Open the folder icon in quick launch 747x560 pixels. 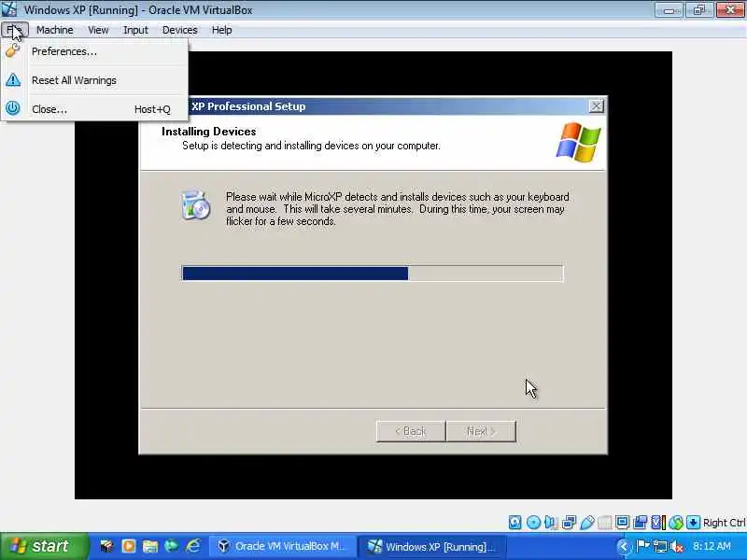click(150, 546)
